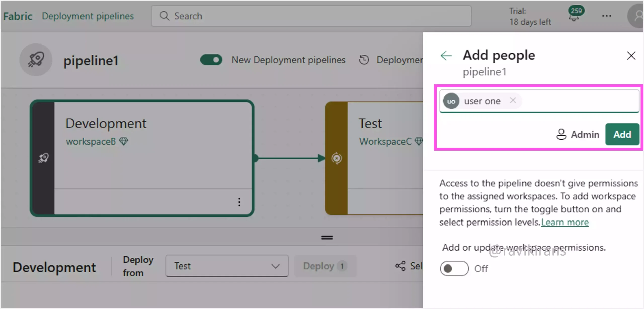Open the more options ellipsis in the header
The image size is (644, 309).
tap(607, 16)
